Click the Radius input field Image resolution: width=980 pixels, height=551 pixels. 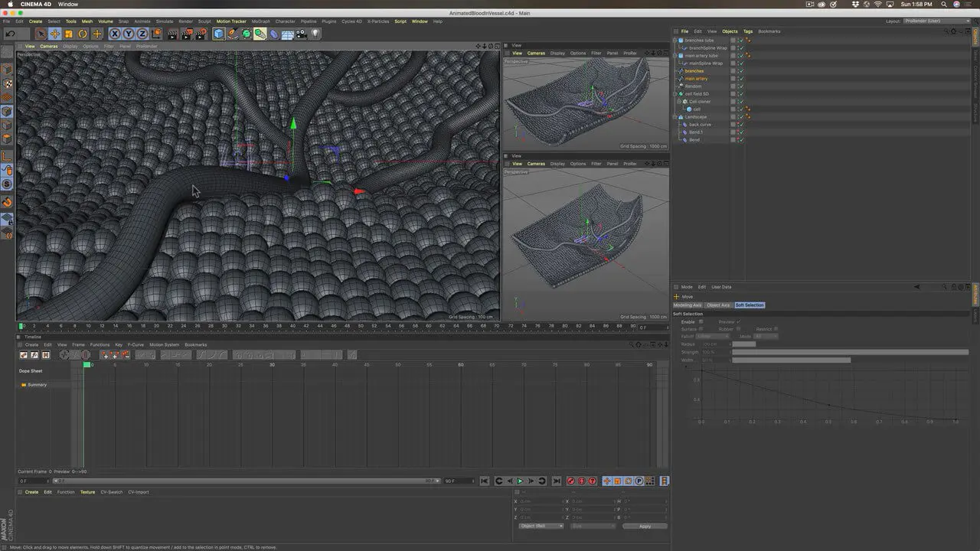tap(716, 344)
